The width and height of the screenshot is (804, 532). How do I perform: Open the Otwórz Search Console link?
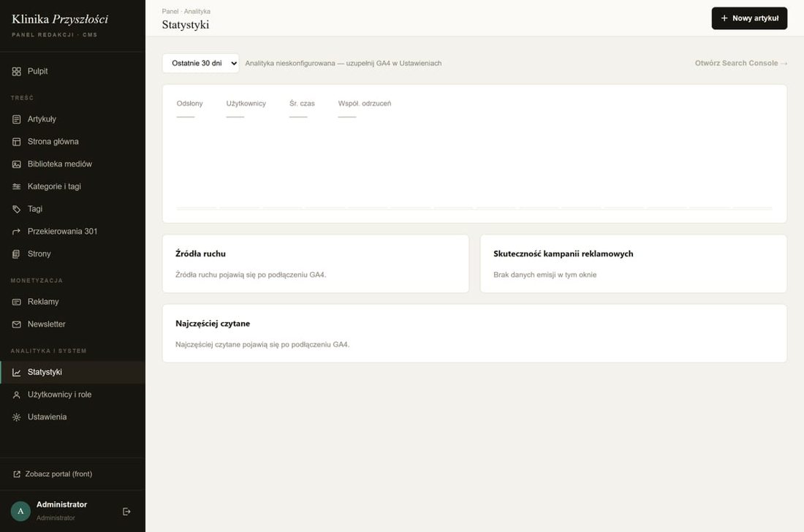(741, 64)
